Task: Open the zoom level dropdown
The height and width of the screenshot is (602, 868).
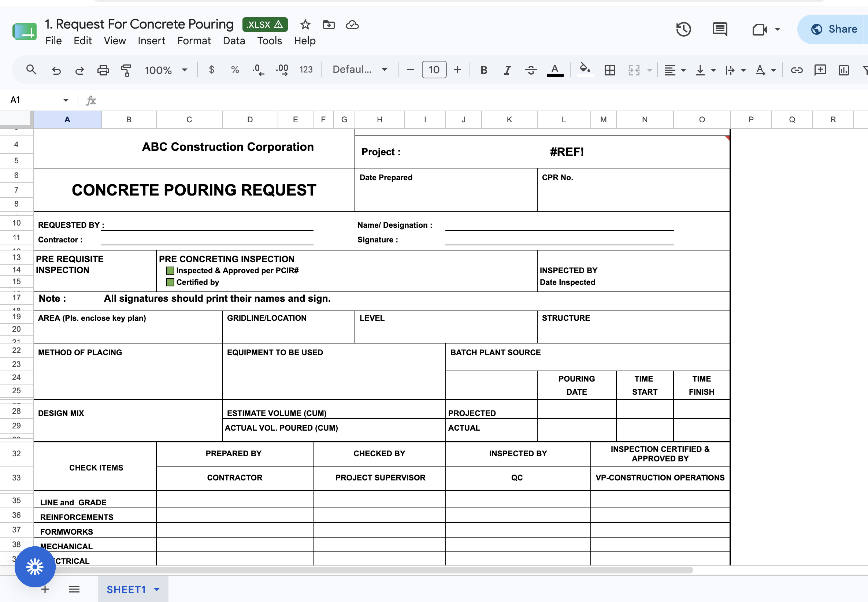Action: (x=166, y=70)
